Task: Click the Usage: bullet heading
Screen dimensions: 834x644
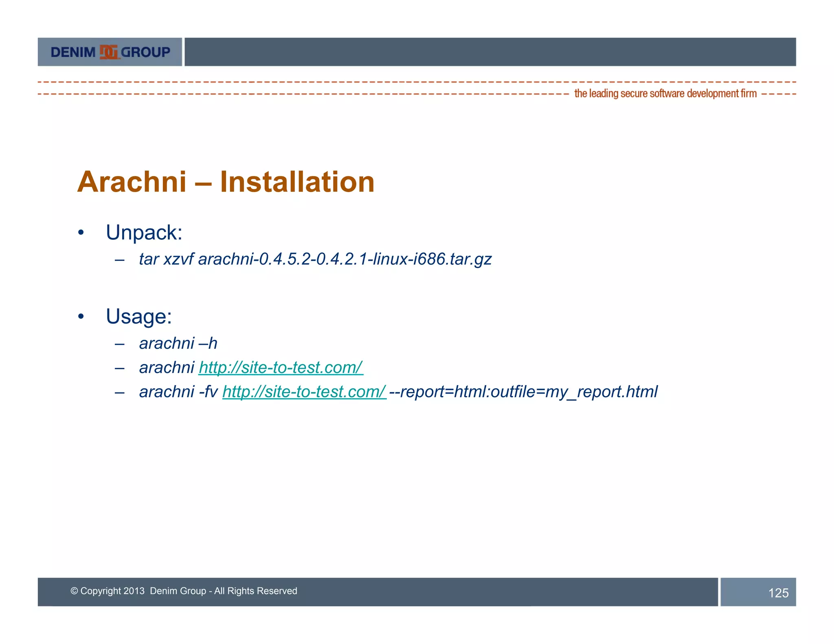Action: [x=139, y=316]
